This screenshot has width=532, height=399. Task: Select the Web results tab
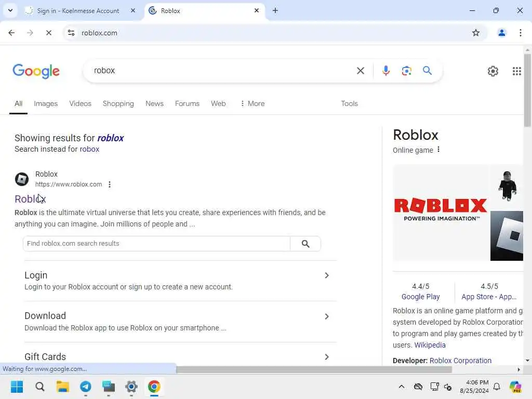tap(218, 103)
